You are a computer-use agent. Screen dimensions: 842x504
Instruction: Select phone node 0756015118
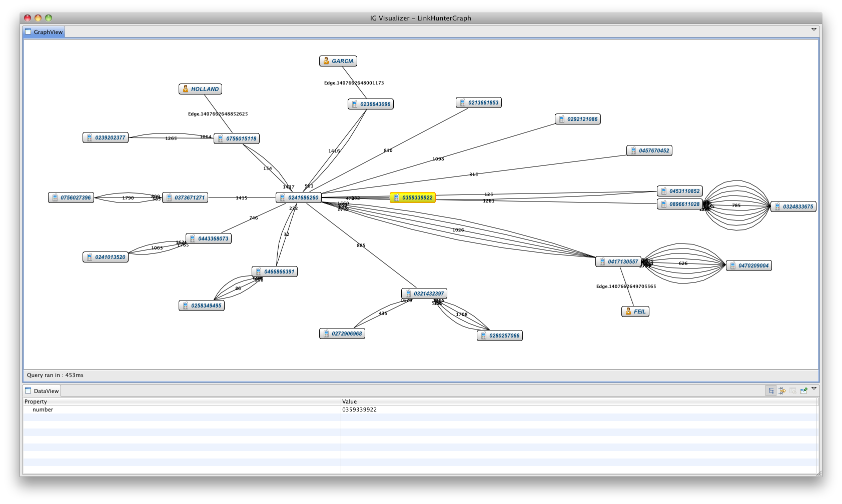237,138
